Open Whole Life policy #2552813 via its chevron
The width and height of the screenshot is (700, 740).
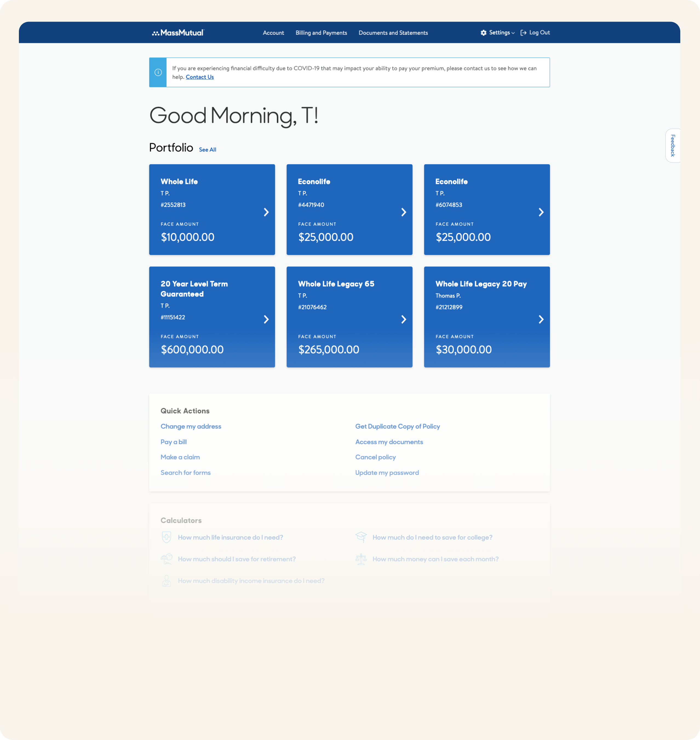(x=266, y=212)
